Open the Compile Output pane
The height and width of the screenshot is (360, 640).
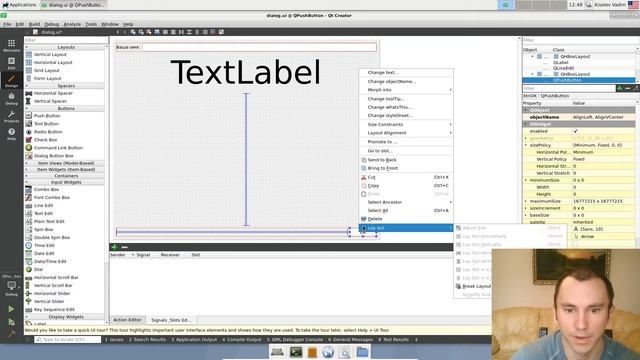(242, 340)
